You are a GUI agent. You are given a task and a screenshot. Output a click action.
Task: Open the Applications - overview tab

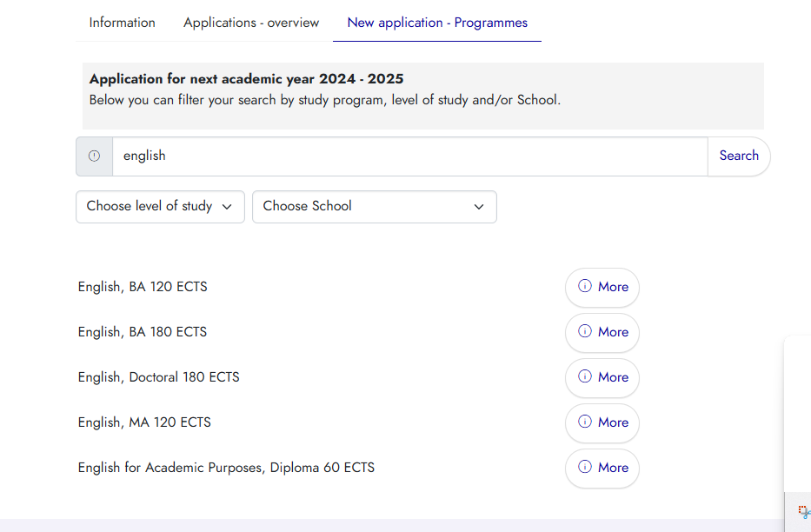251,23
